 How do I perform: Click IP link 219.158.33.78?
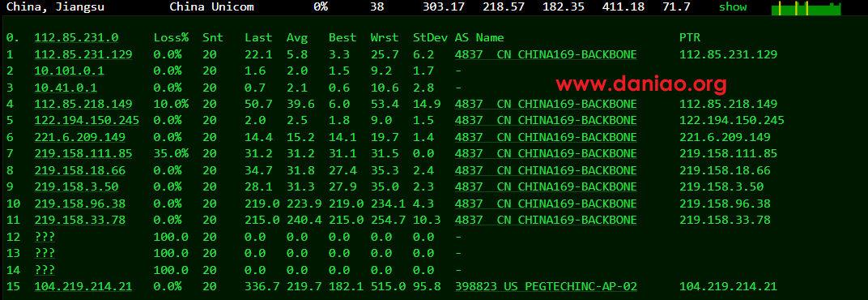coord(79,221)
